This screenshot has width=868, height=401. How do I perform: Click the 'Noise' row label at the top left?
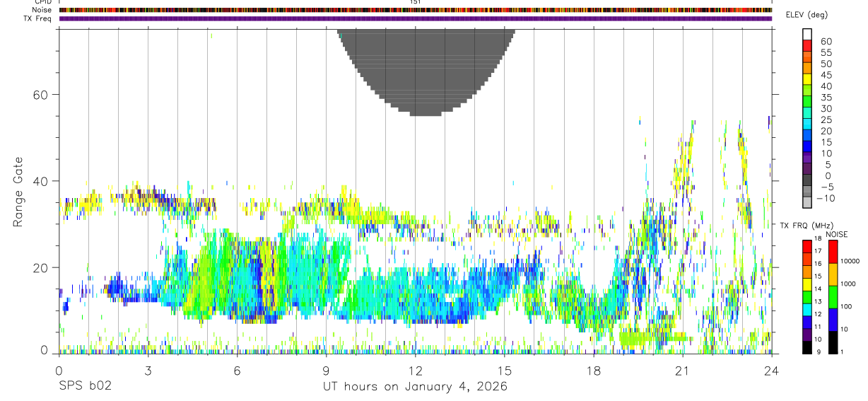(x=42, y=10)
